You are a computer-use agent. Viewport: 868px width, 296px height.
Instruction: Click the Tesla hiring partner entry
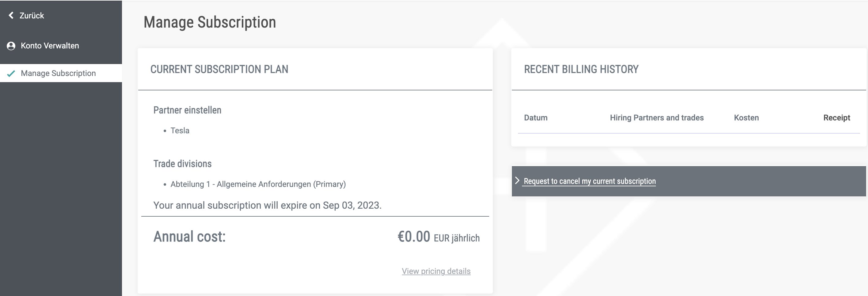180,131
